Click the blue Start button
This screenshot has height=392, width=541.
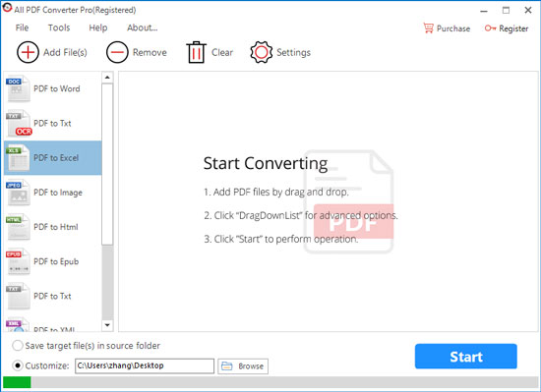click(466, 357)
